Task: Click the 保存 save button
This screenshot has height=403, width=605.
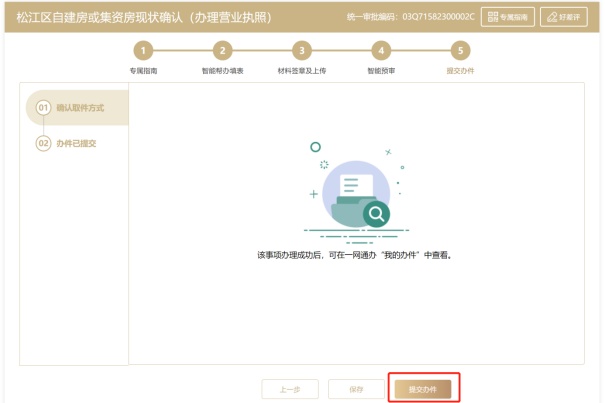Action: pyautogui.click(x=356, y=389)
